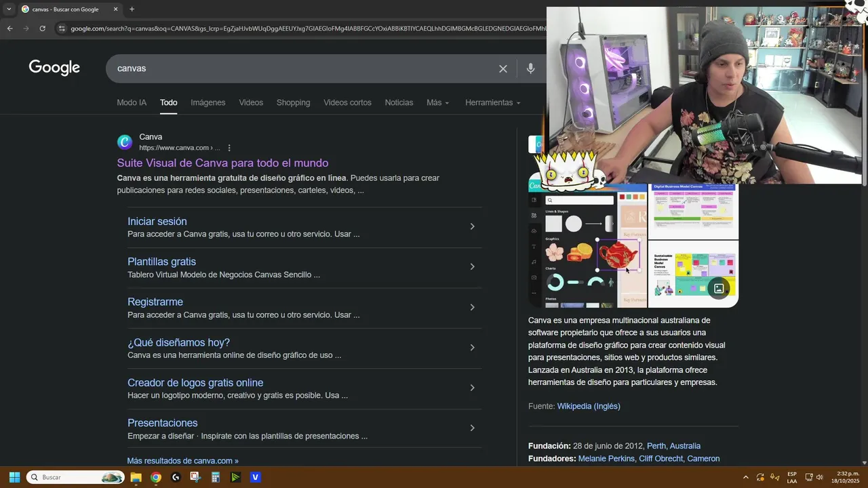Open the Presentaciones sitelink
Viewport: 868px width, 488px height.
click(163, 423)
